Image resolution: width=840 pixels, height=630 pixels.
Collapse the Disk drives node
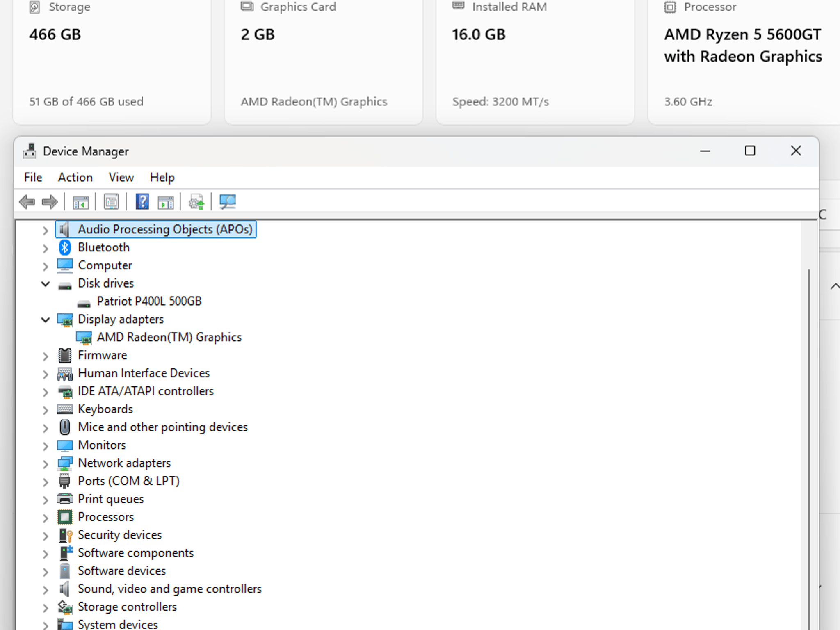tap(46, 283)
